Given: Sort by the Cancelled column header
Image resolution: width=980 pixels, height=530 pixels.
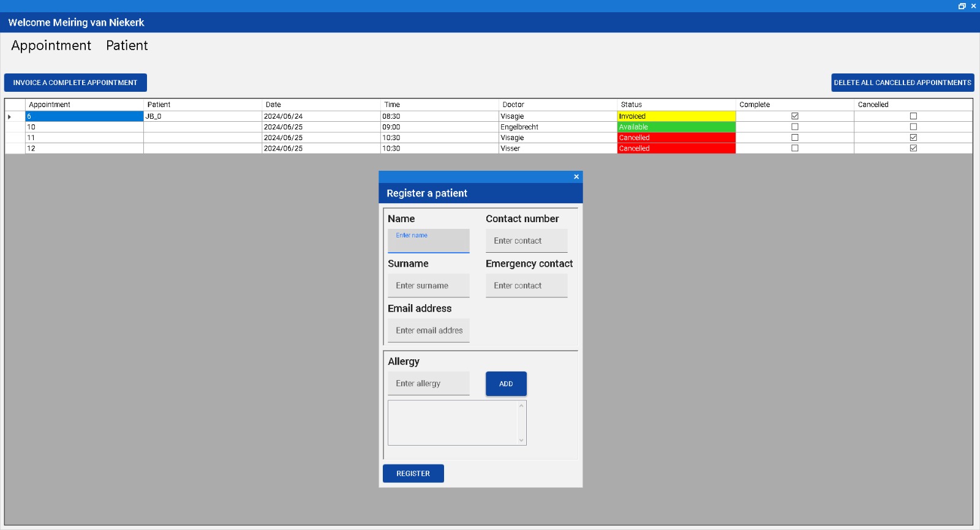Looking at the screenshot, I should click(x=913, y=105).
